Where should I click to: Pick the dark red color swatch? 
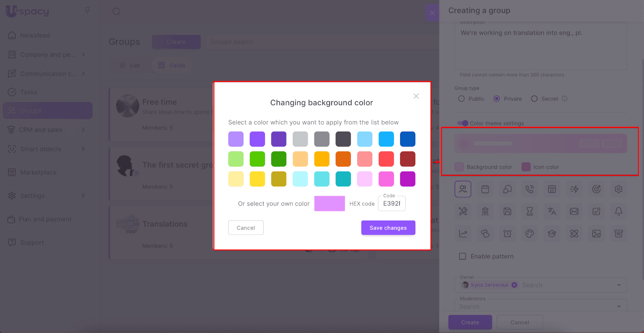407,159
